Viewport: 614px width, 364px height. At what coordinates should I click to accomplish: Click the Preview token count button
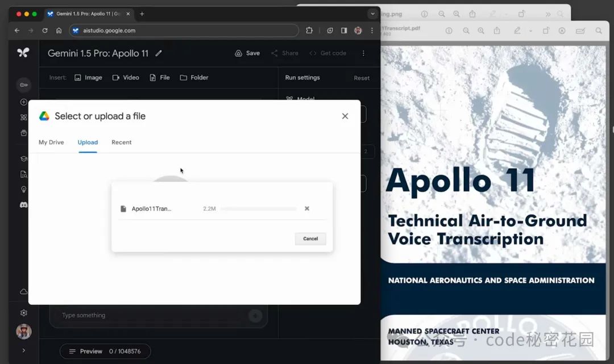(x=105, y=351)
